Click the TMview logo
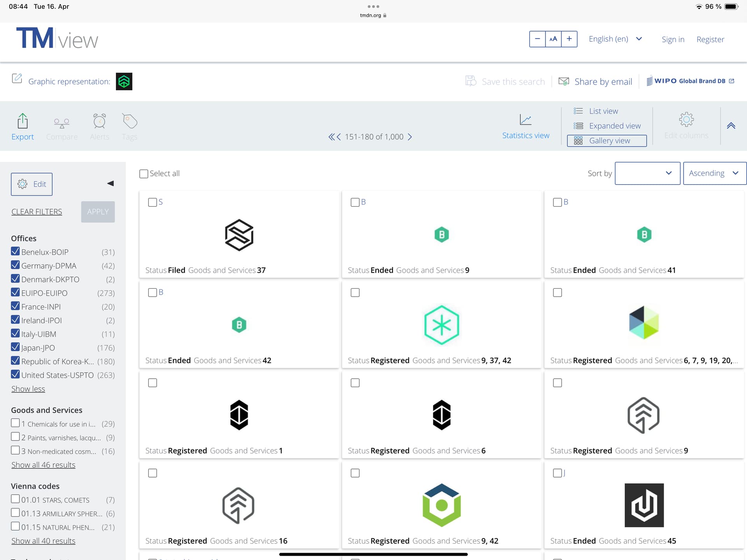Viewport: 747px width, 560px height. click(x=57, y=39)
